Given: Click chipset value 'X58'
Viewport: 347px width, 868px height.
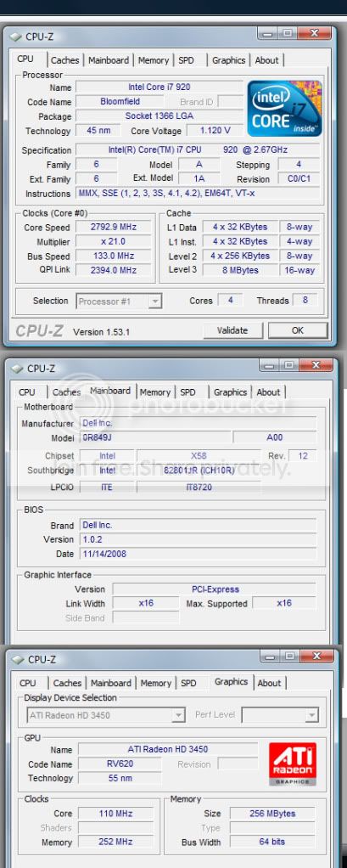Looking at the screenshot, I should 199,456.
